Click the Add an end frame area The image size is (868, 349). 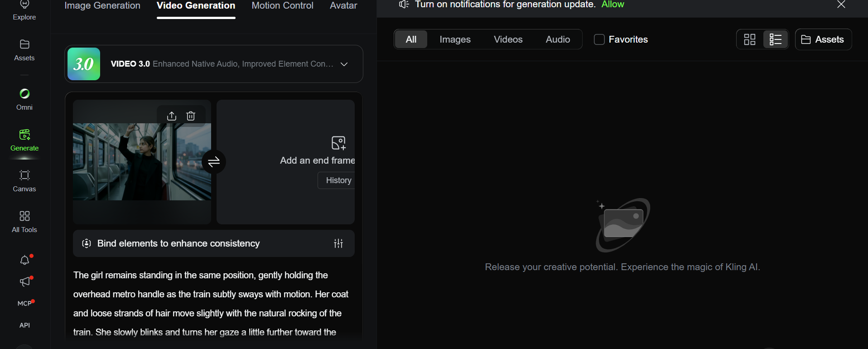click(285, 162)
